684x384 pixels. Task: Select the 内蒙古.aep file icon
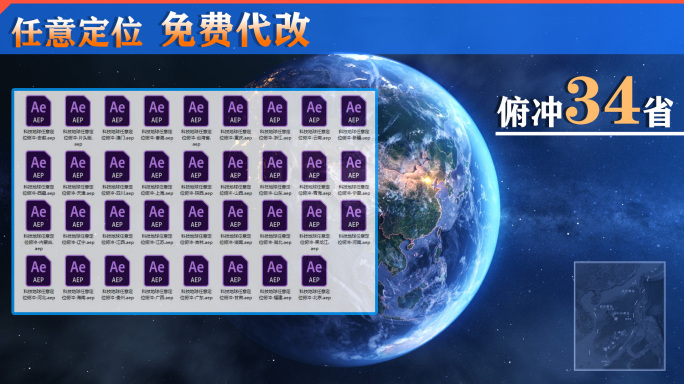[x=38, y=216]
